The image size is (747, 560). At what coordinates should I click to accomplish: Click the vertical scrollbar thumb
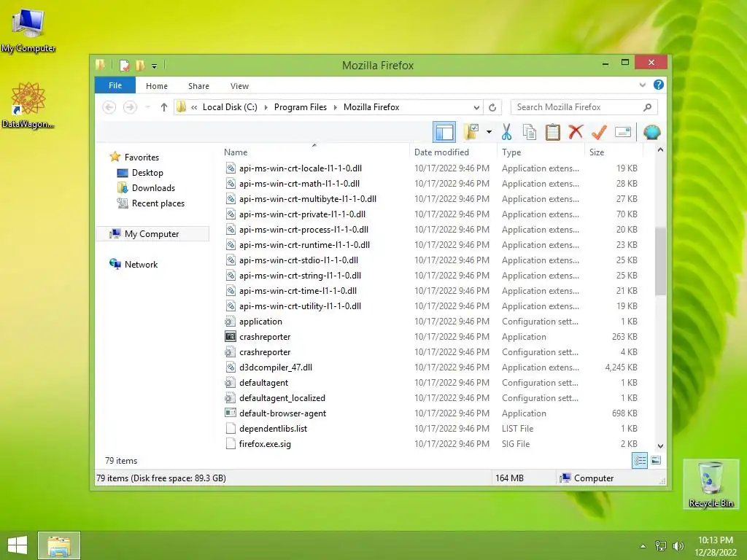660,261
